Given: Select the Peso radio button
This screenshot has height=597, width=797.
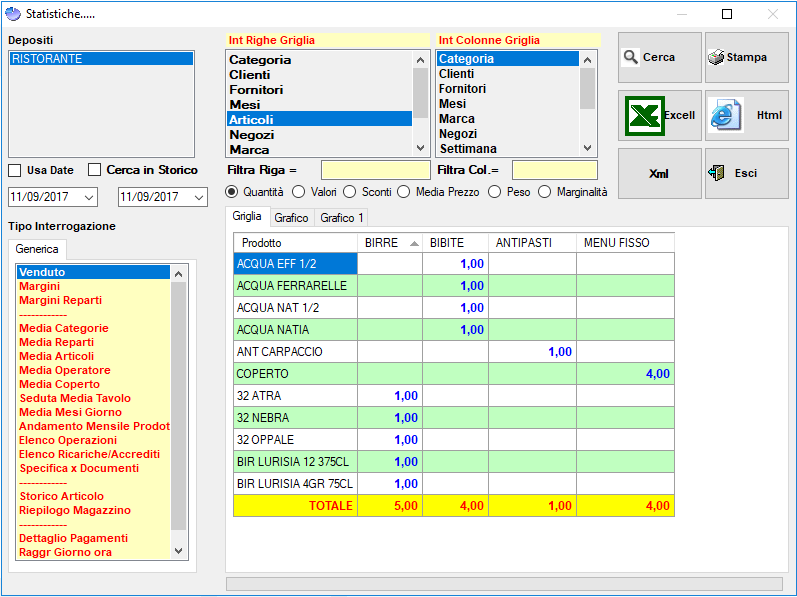Looking at the screenshot, I should tap(495, 192).
